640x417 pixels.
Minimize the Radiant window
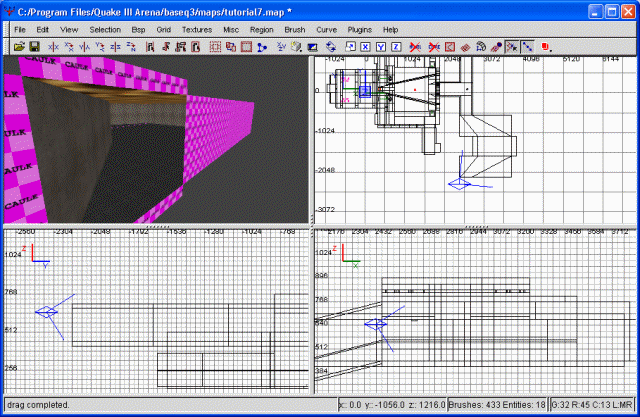click(596, 11)
